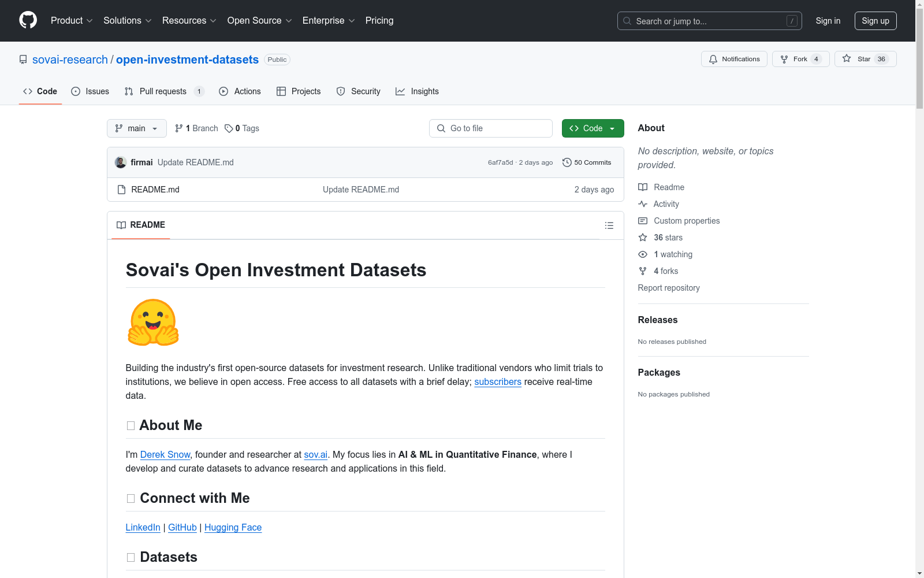The height and width of the screenshot is (578, 924).
Task: Open the Packages heading link
Action: tap(658, 372)
